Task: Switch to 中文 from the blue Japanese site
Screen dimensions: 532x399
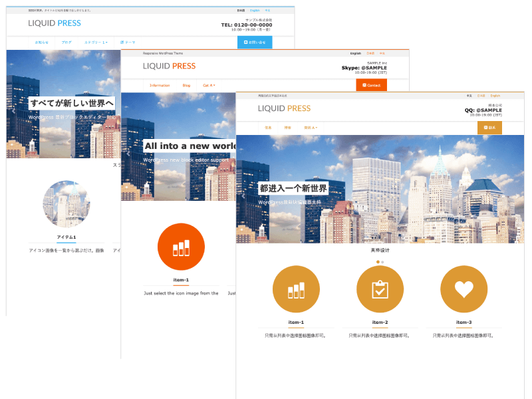Action: (x=267, y=11)
